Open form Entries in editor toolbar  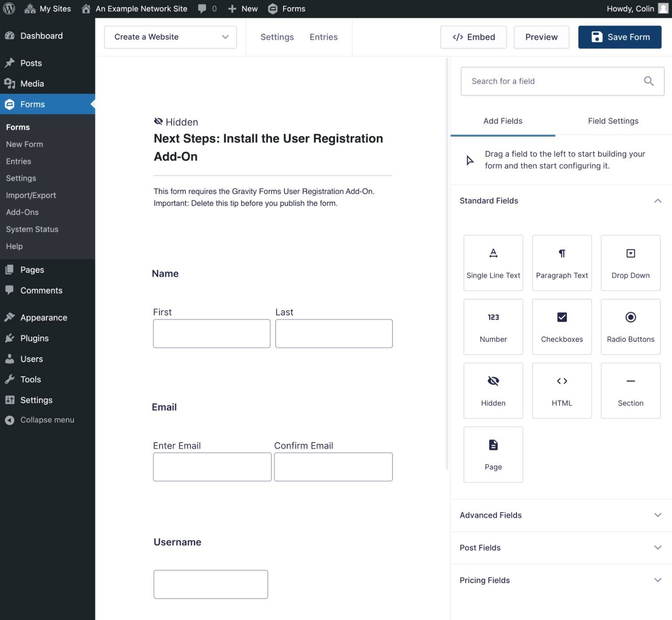323,37
